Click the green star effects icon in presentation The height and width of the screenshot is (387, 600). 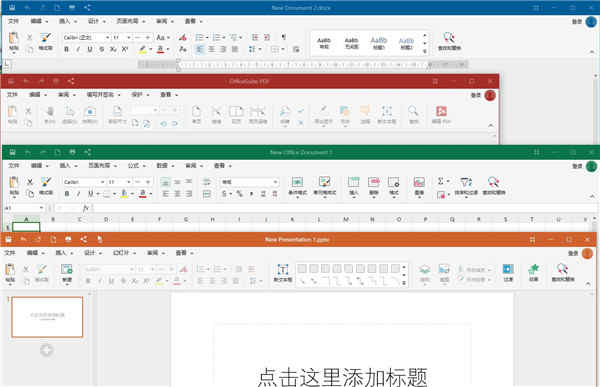(x=534, y=273)
